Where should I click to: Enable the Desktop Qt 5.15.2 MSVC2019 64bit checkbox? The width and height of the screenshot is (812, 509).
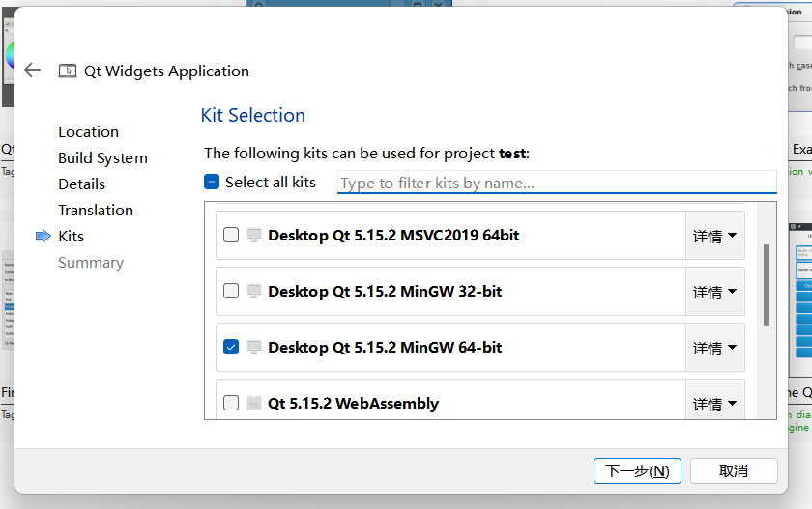(x=231, y=235)
